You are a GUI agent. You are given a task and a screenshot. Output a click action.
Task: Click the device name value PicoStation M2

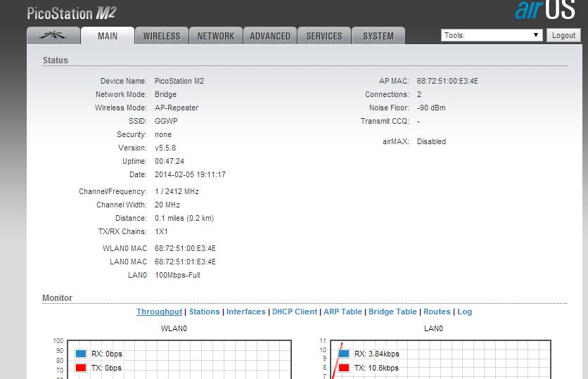pyautogui.click(x=179, y=81)
